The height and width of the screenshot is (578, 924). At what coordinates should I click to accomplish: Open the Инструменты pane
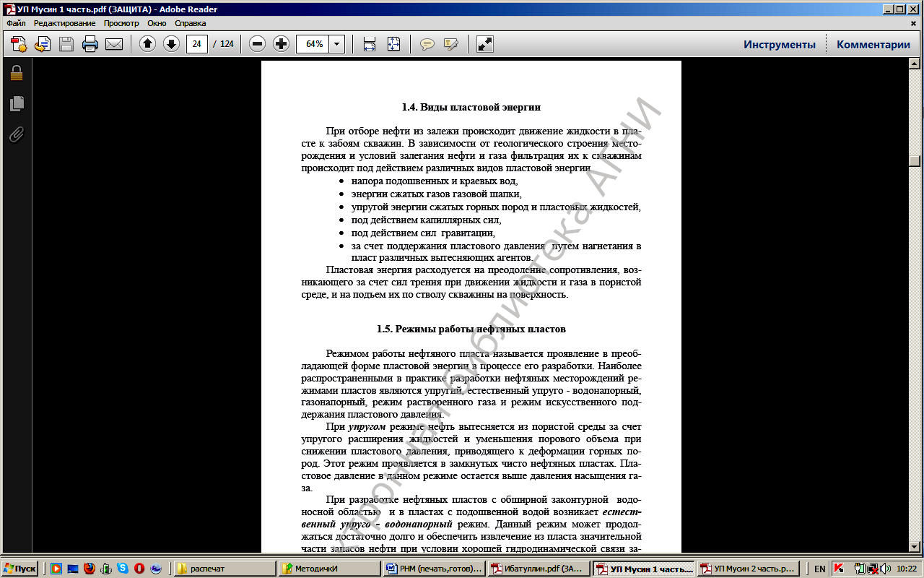[x=780, y=44]
